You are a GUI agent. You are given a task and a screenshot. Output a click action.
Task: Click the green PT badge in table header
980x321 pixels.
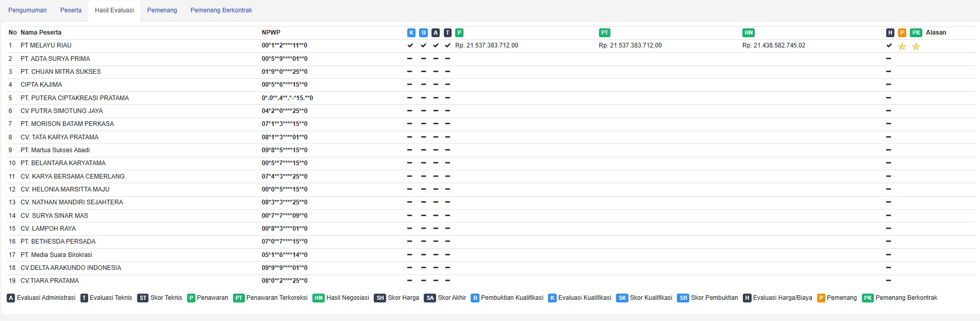tap(604, 33)
